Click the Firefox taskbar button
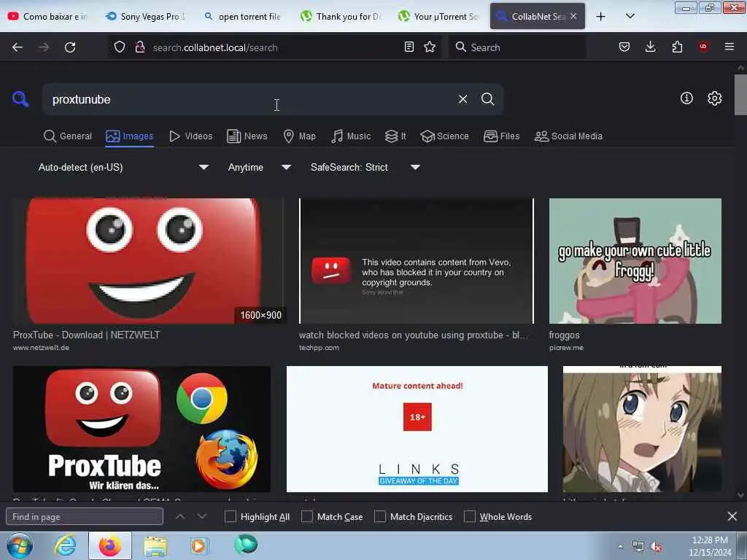The image size is (747, 560). 109,545
